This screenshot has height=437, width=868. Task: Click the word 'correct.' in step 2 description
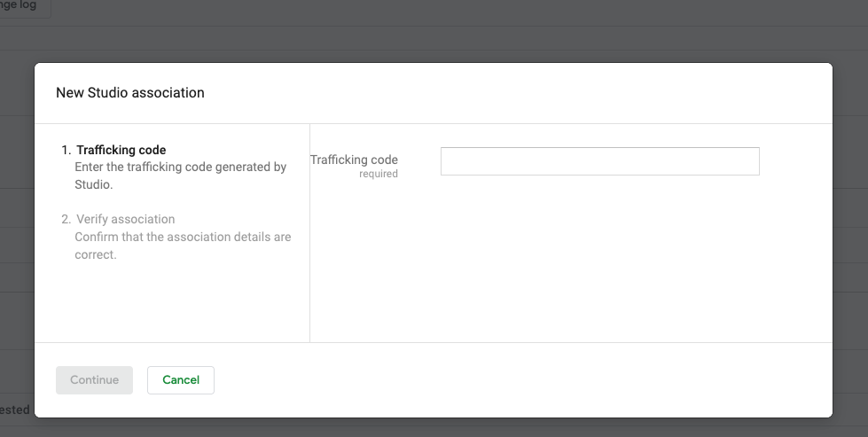click(96, 254)
